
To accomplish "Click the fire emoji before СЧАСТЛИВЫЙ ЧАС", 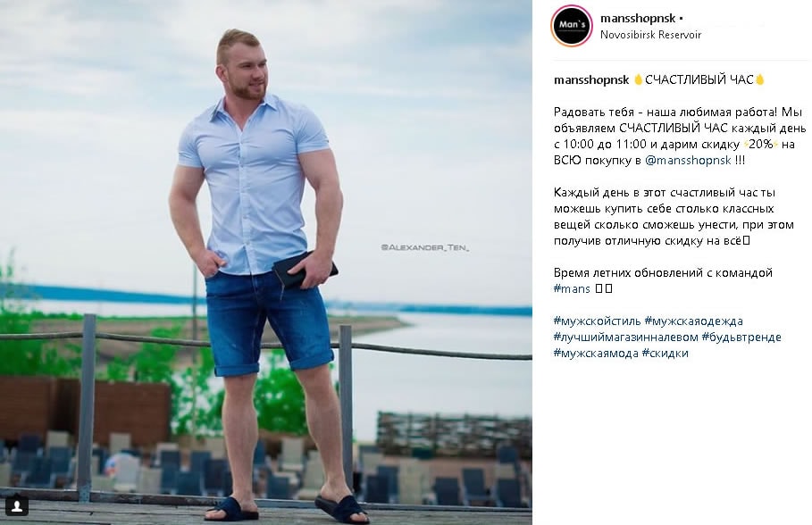I will tap(638, 79).
